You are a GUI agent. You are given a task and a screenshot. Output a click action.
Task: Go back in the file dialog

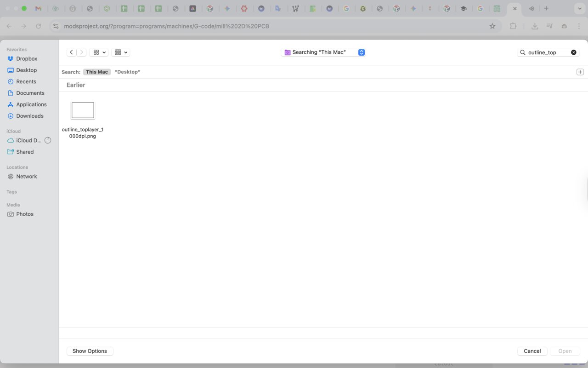(71, 52)
